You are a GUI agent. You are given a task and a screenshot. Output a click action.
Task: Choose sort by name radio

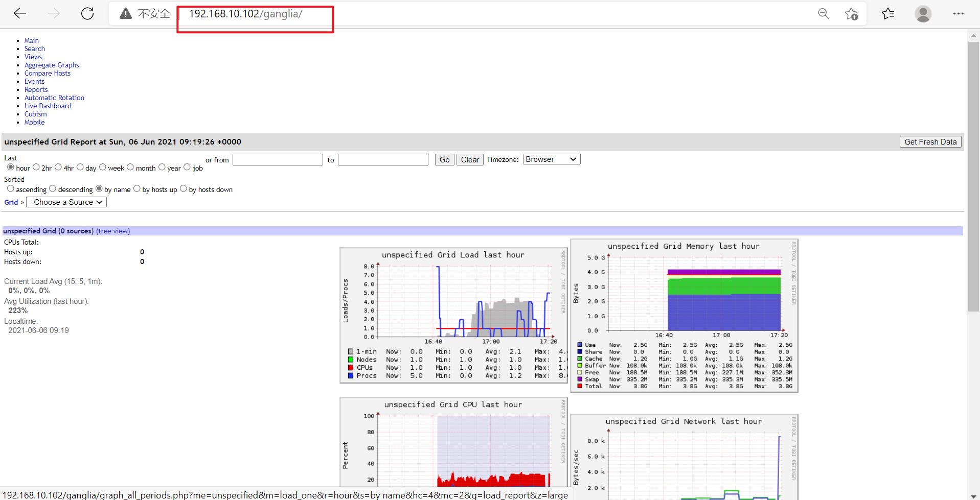pos(99,188)
